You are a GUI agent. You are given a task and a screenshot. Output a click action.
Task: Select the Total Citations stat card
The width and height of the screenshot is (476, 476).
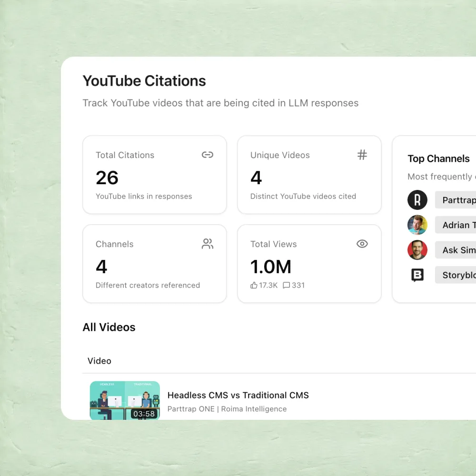tap(155, 175)
